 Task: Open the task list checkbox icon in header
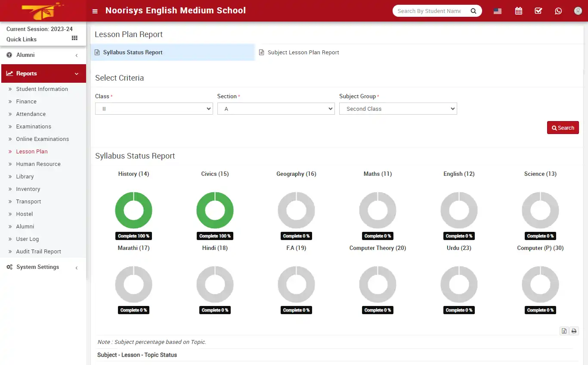(538, 10)
